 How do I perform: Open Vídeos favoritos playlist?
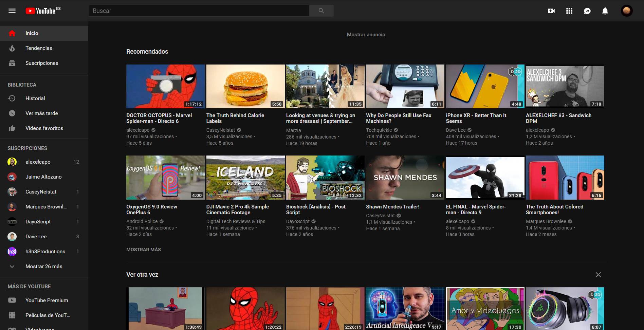point(44,128)
